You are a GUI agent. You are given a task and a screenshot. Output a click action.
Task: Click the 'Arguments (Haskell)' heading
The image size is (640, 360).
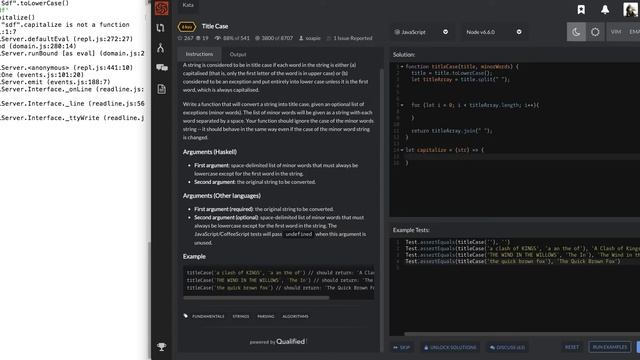pyautogui.click(x=210, y=152)
